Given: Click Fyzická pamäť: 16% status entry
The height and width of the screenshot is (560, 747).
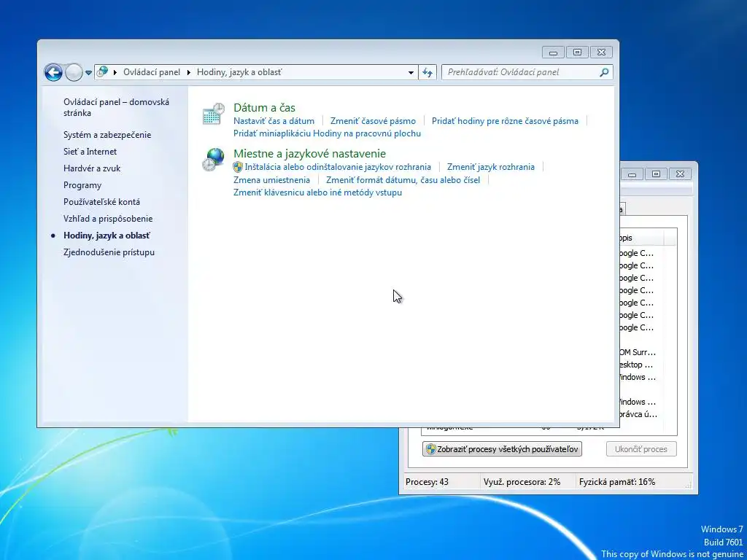Looking at the screenshot, I should [617, 482].
